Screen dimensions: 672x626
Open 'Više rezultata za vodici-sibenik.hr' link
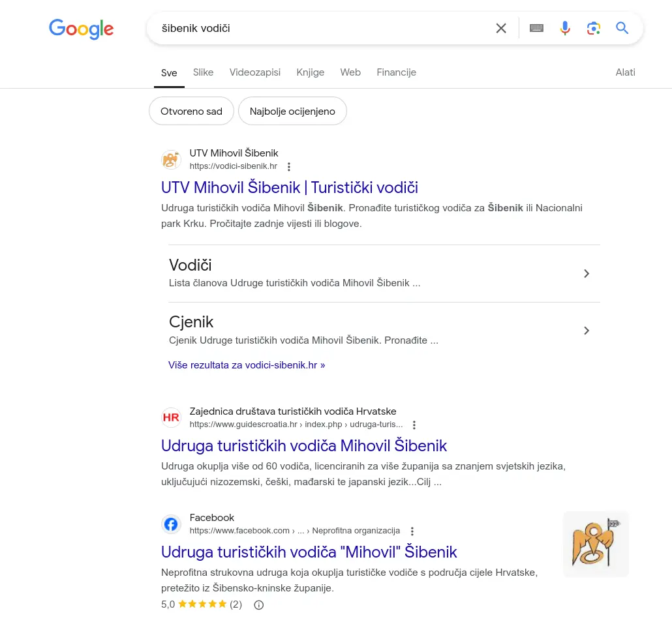pos(247,365)
